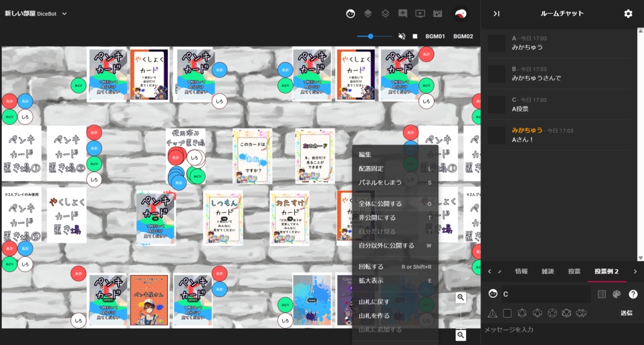Click the chat scrollbar up arrow
Screen dimensions: 644x345
click(640, 31)
